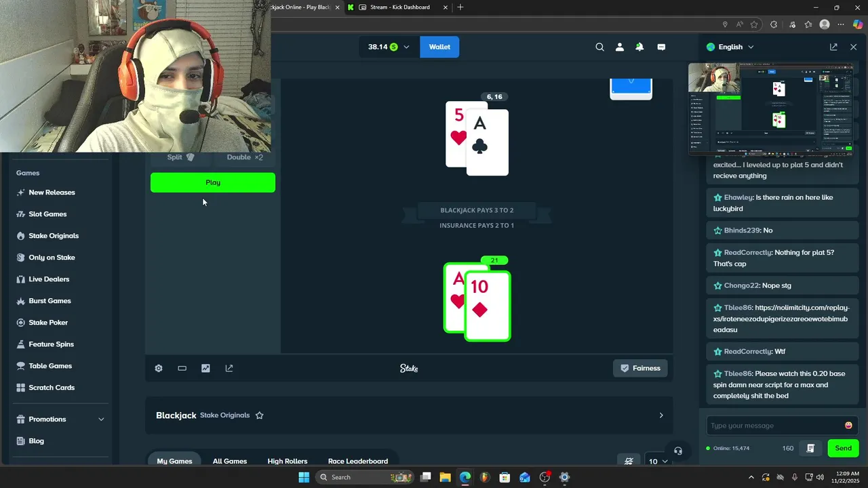Screen dimensions: 868x488
Task: Switch to the All Games tab
Action: (230, 461)
